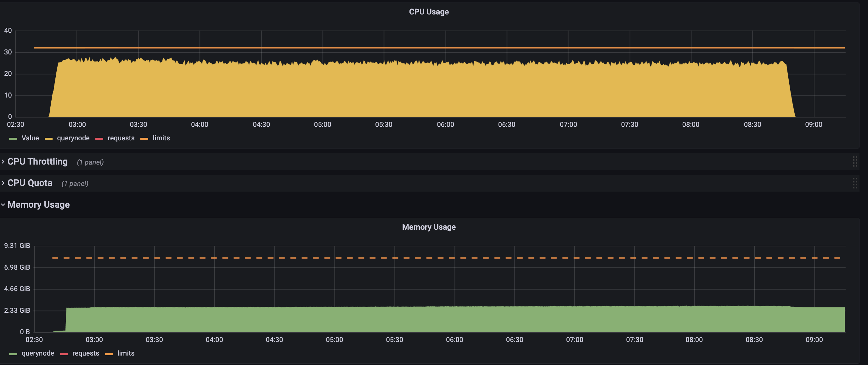Toggle visibility of the limits series
This screenshot has width=868, height=365.
(161, 138)
